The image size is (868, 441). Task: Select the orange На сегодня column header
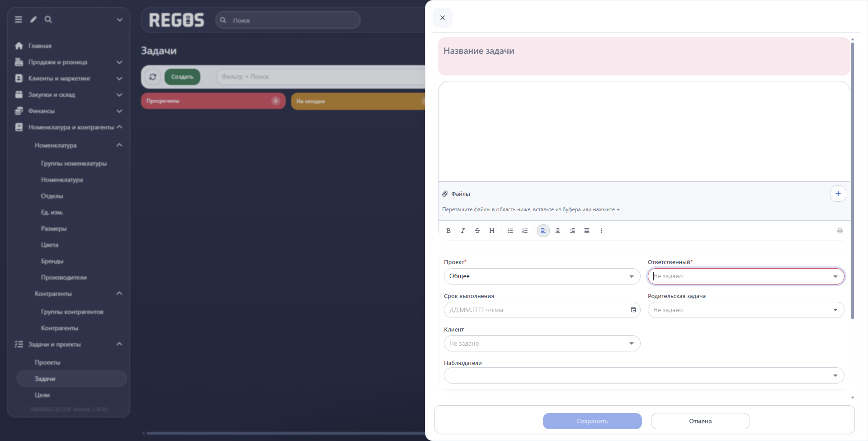[x=359, y=101]
